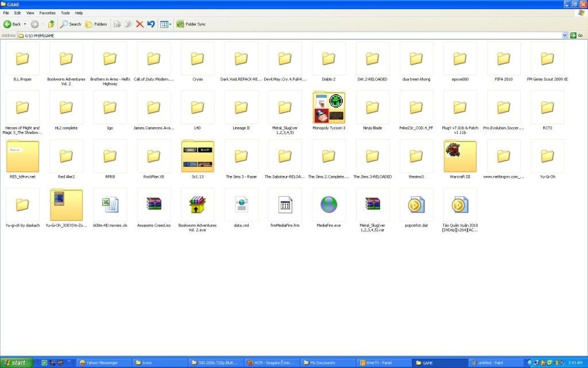The width and height of the screenshot is (588, 368).
Task: Expand the address bar dropdown arrow
Action: (x=565, y=35)
